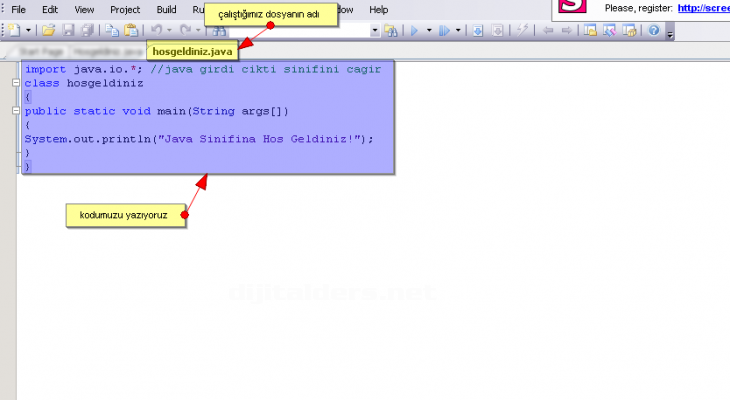Show the Package View panel icon
730x400 pixels.
629,31
